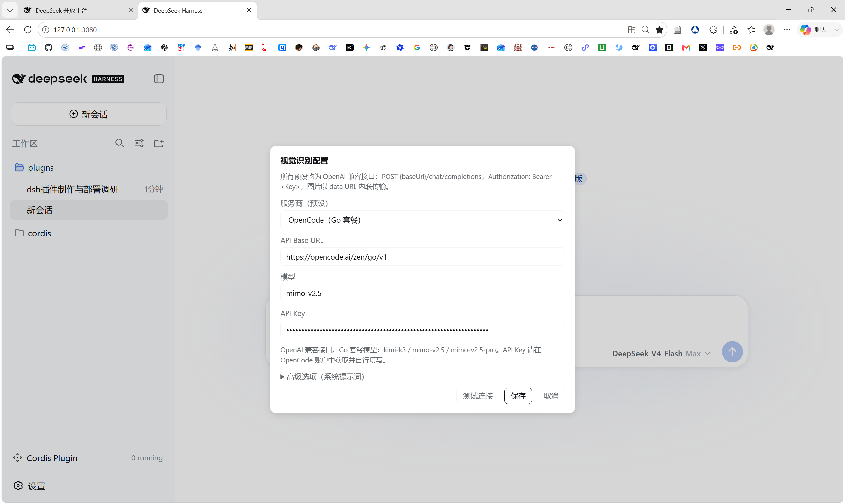Screen dimensions: 845x504
Task: Focus the API Base URL field
Action: (422, 257)
